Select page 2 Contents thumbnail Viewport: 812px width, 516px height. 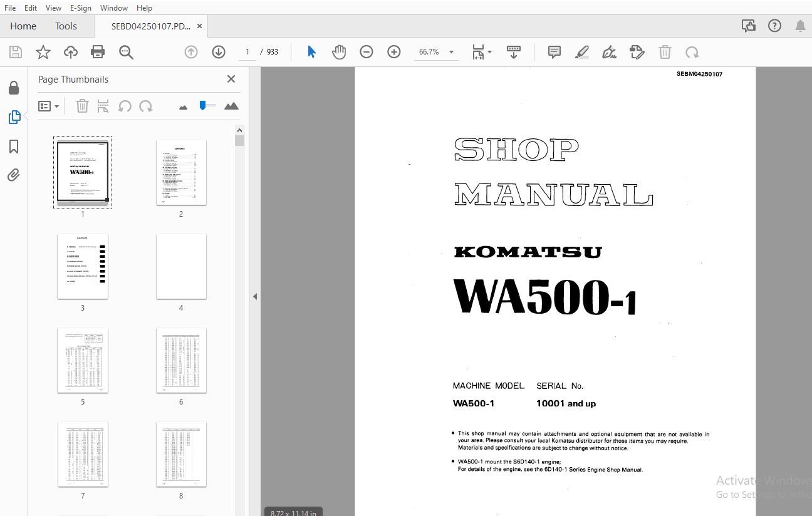[x=181, y=172]
